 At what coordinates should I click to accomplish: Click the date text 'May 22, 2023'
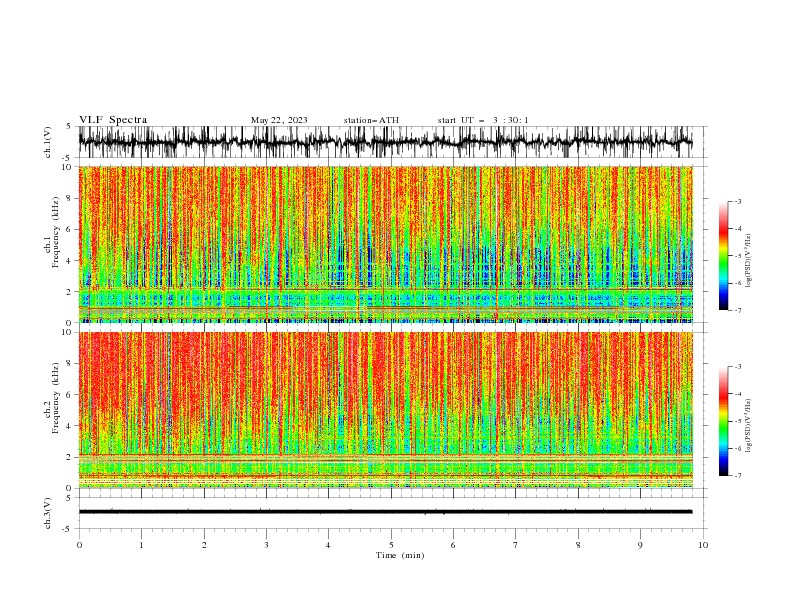click(279, 120)
